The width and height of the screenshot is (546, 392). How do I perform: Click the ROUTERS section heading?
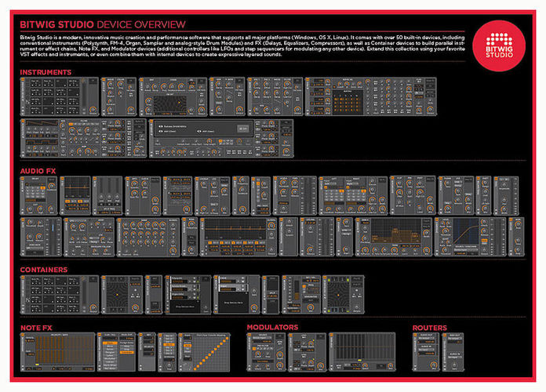point(430,328)
